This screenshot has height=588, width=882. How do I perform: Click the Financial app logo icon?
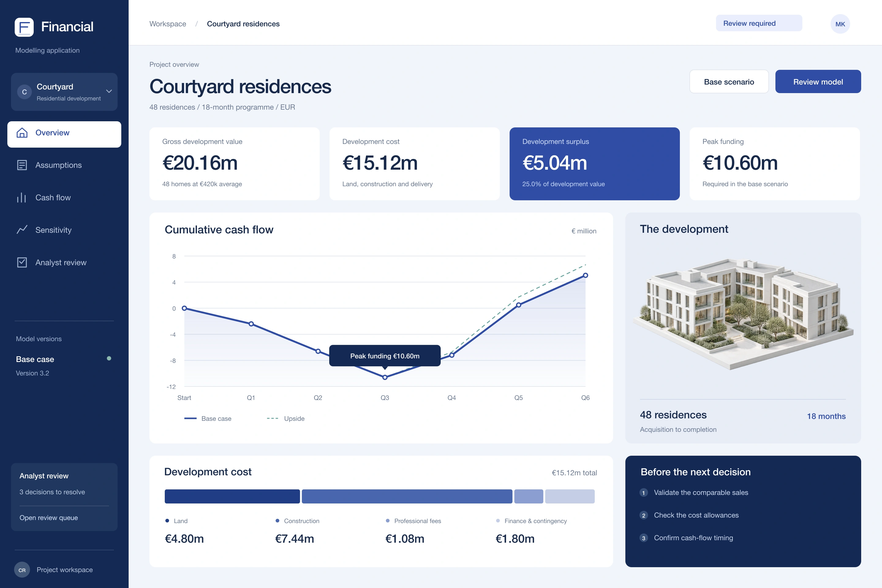click(24, 27)
